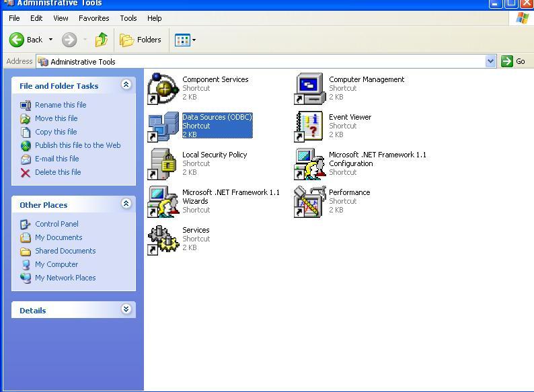This screenshot has height=392, width=534.
Task: Collapse the File and Folder Tasks panel
Action: pos(126,84)
